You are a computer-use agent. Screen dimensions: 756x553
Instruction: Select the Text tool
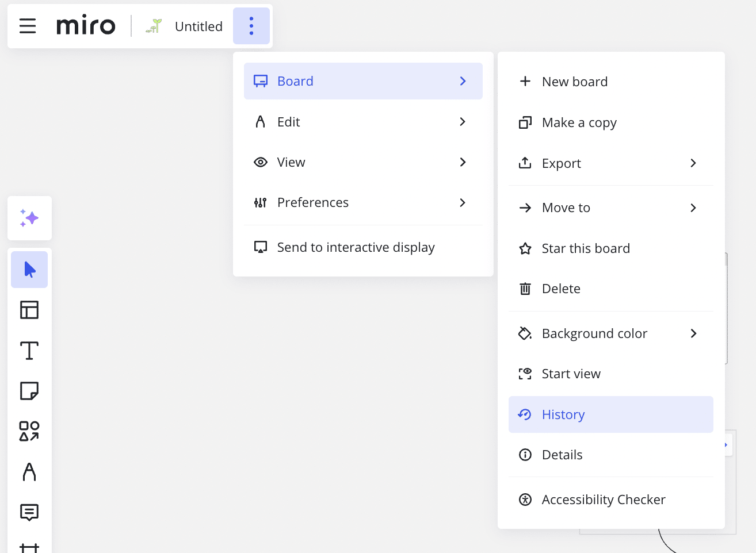[29, 351]
